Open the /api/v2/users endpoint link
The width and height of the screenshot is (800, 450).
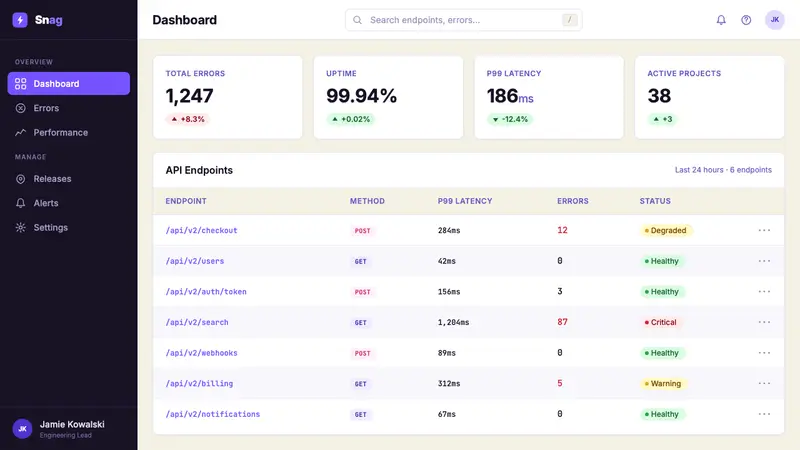click(x=194, y=261)
